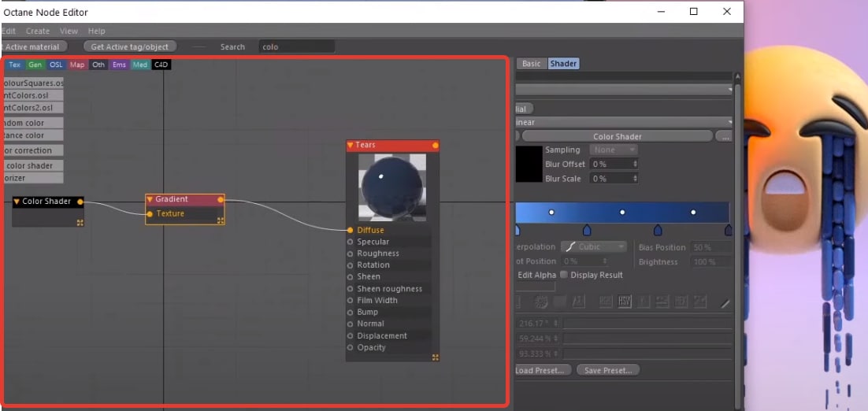Click the Color Shader texture button
The height and width of the screenshot is (411, 868).
(x=618, y=136)
